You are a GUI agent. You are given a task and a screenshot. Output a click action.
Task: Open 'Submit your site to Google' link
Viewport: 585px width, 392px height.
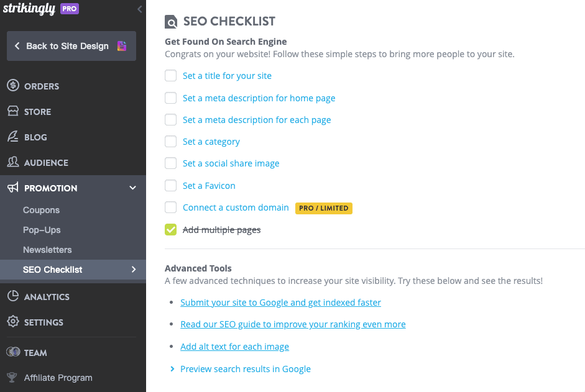280,303
